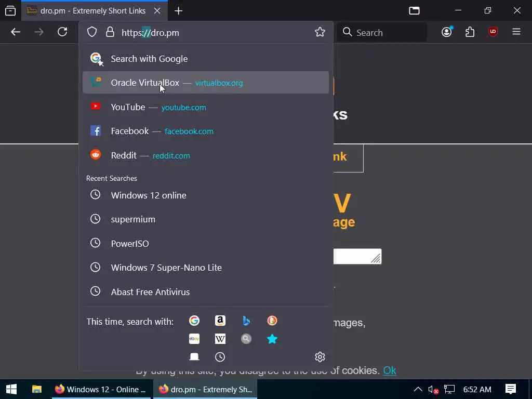Open the clock showing 6:52 AM
Screen dimensions: 532x399
click(x=477, y=389)
